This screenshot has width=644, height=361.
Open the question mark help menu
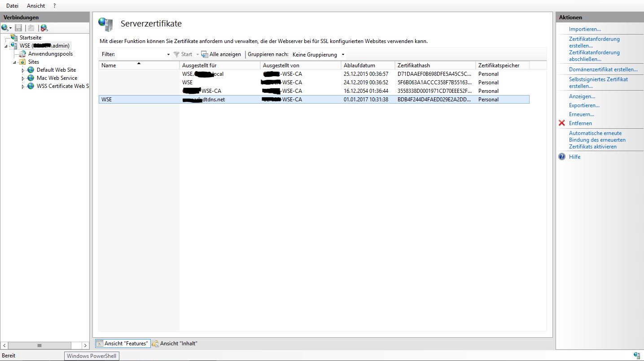pos(54,6)
